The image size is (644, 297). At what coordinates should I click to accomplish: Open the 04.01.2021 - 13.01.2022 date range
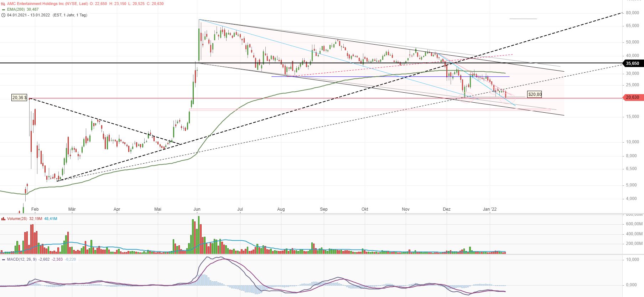tap(28, 15)
